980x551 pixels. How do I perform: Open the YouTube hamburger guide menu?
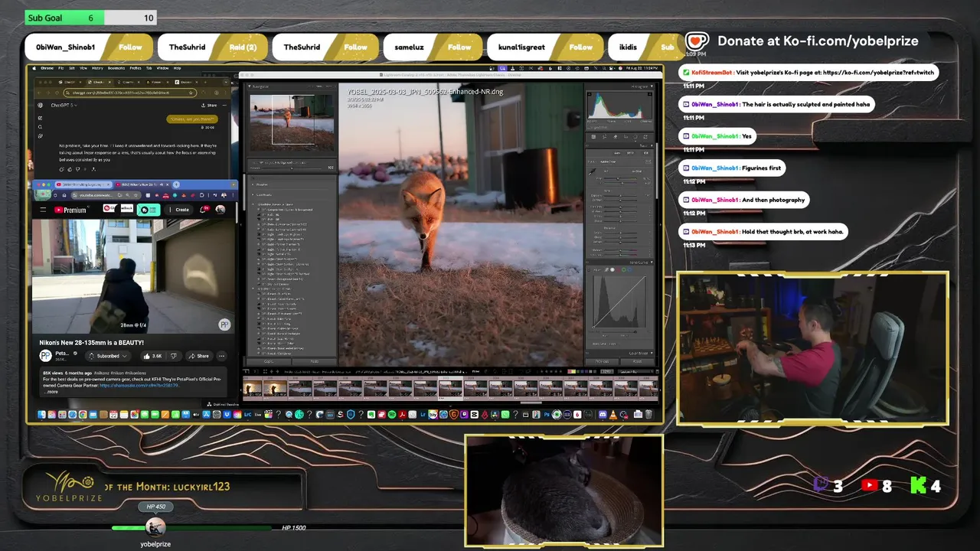click(43, 210)
